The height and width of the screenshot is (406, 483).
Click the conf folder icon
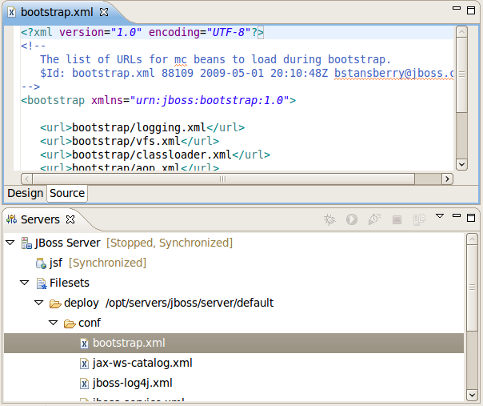[70, 323]
